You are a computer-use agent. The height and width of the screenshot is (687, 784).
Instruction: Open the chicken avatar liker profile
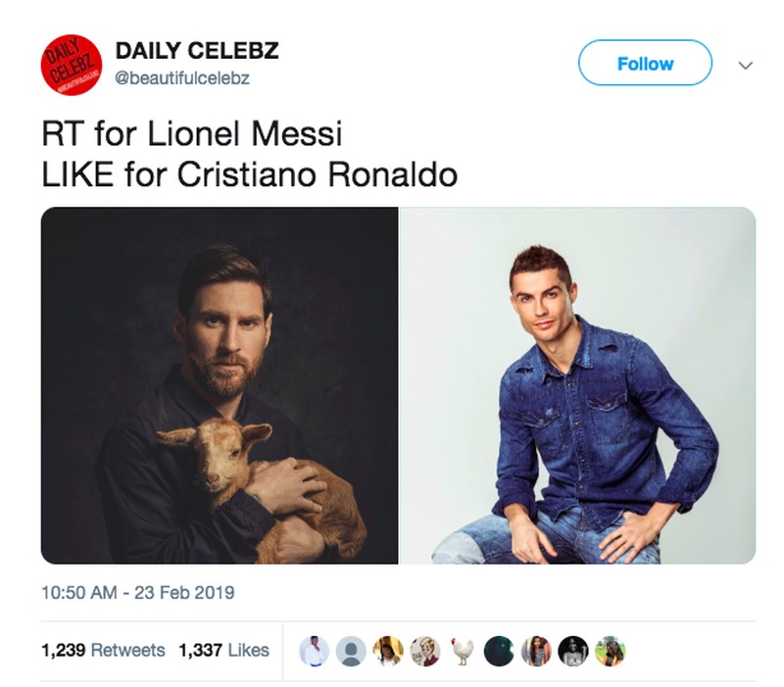462,651
